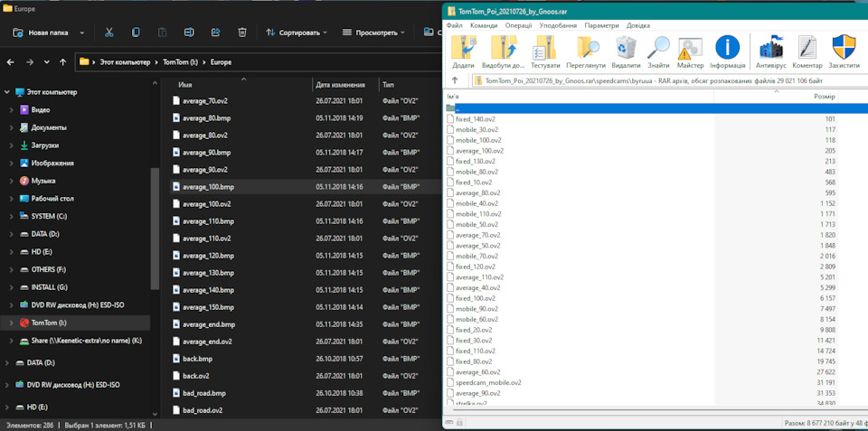
Task: Expand the SYSTEM (C:) drive node
Action: (x=12, y=216)
